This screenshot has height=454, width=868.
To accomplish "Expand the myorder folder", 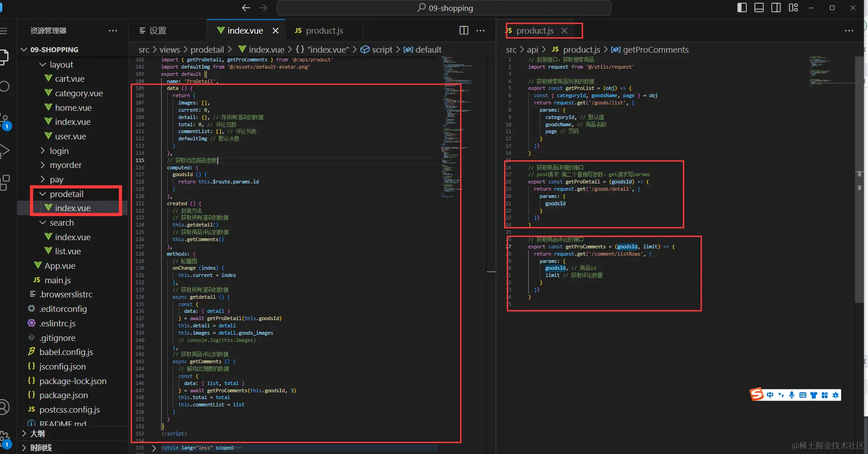I will pos(65,165).
